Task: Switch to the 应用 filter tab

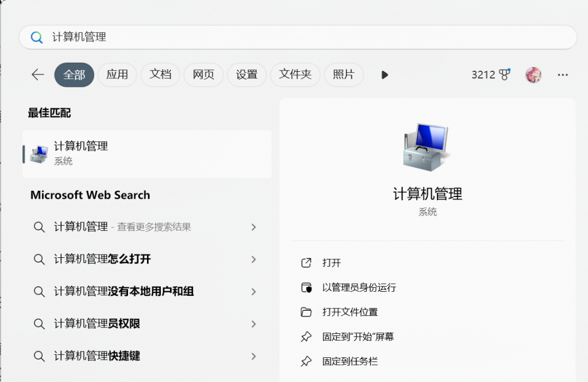Action: point(117,75)
